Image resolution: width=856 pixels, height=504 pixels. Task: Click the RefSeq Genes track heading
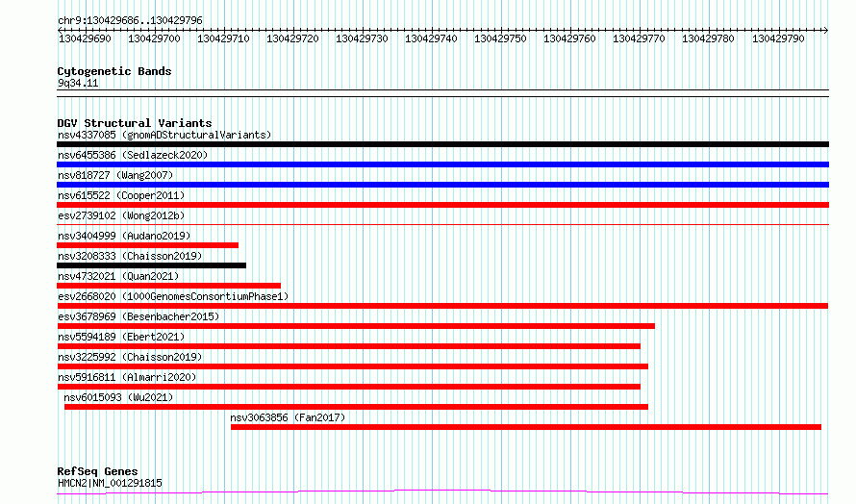(x=98, y=471)
